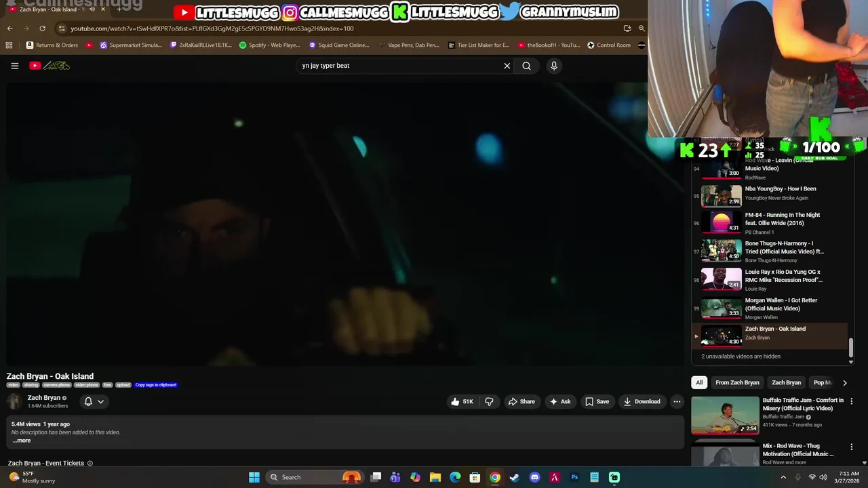Open the 2xRaKaiRLLive Twitch bookmark

pyautogui.click(x=201, y=45)
